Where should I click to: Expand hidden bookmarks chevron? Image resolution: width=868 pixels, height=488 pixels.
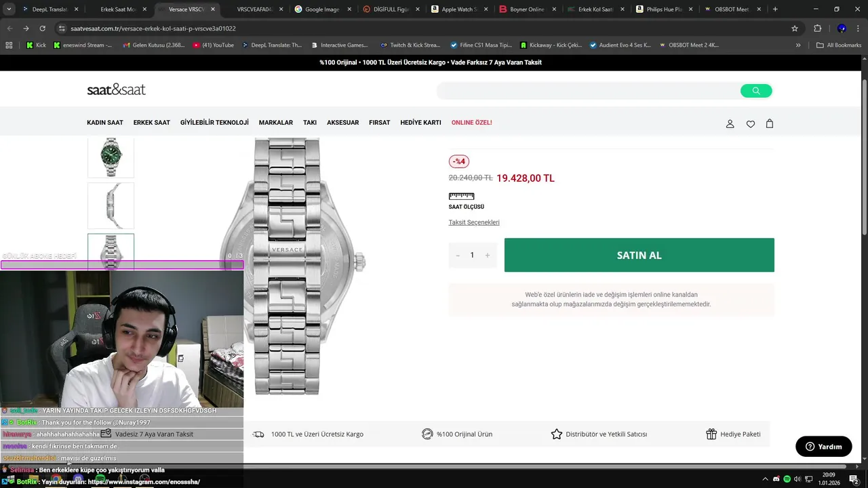pos(798,45)
